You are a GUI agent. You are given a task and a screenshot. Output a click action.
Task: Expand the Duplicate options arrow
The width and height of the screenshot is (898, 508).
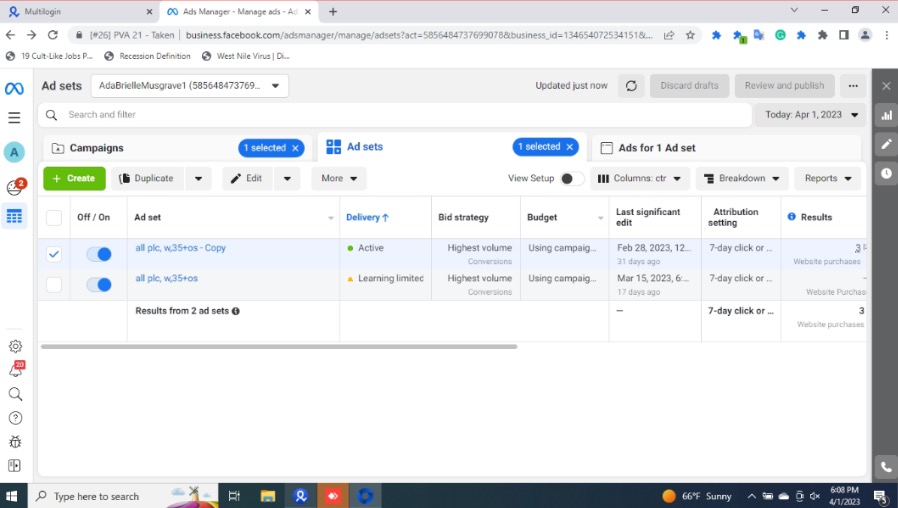[198, 178]
